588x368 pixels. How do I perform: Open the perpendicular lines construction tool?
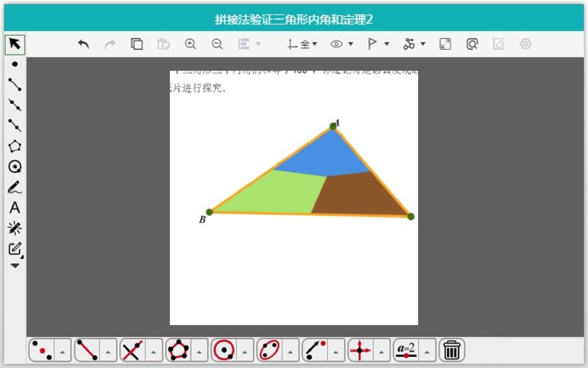pyautogui.click(x=360, y=350)
